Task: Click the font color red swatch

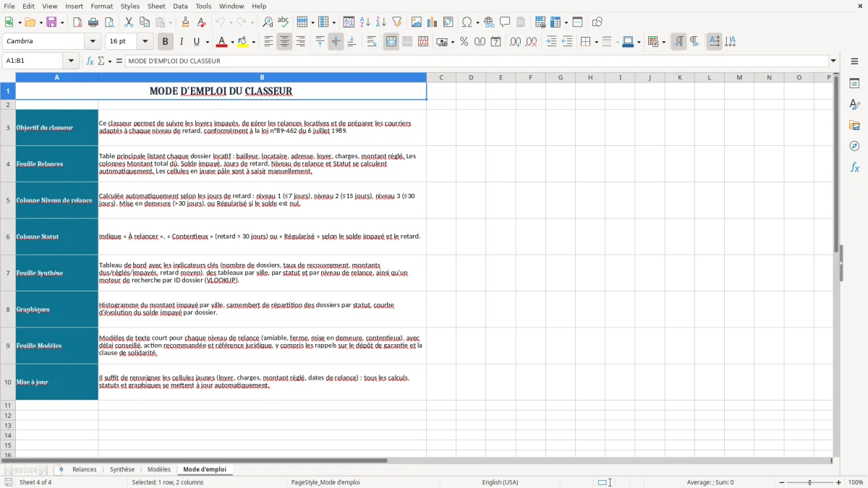Action: click(221, 42)
